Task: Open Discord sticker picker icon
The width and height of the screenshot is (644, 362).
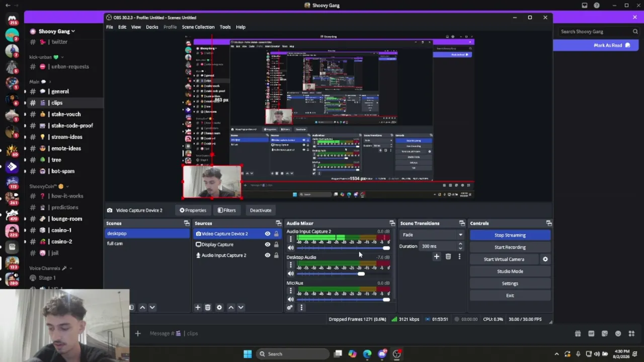Action: click(605, 333)
